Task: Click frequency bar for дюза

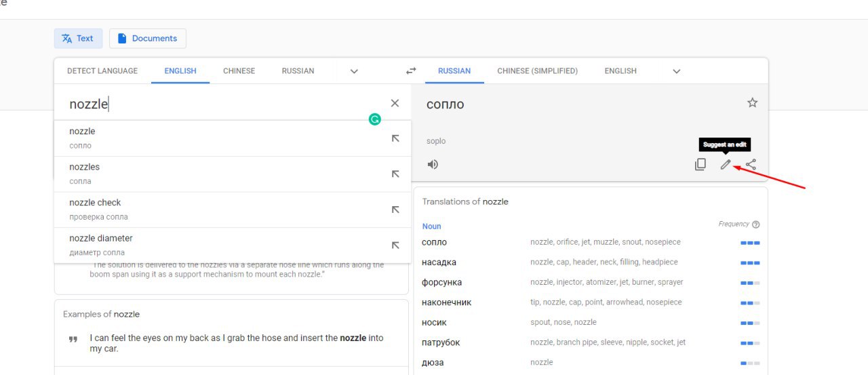Action: [750, 363]
